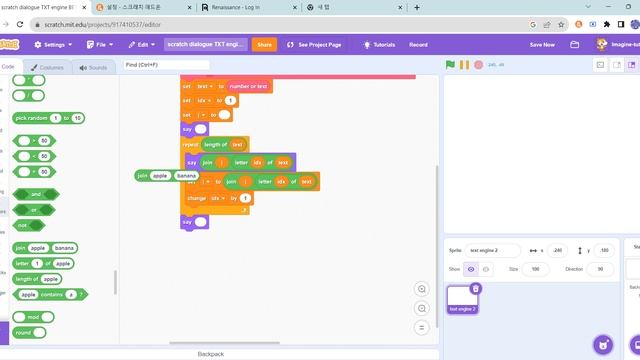640x360 pixels.
Task: Open the Backpack panel
Action: (211, 354)
